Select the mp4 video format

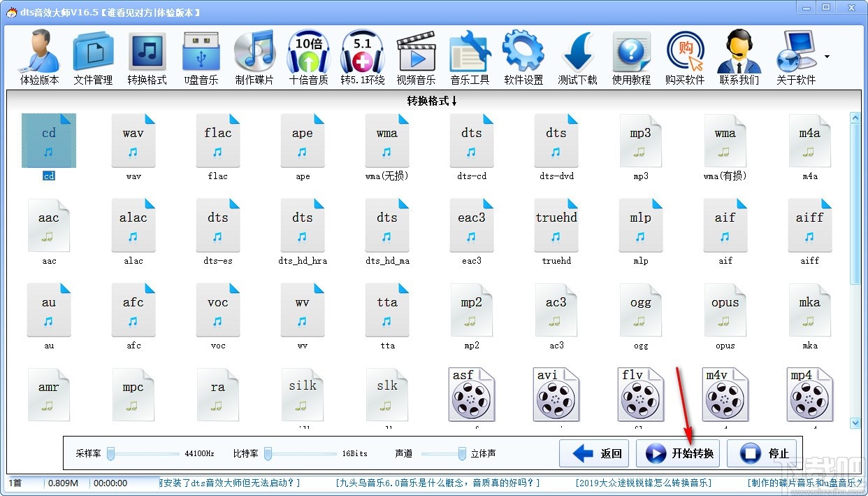coord(809,394)
